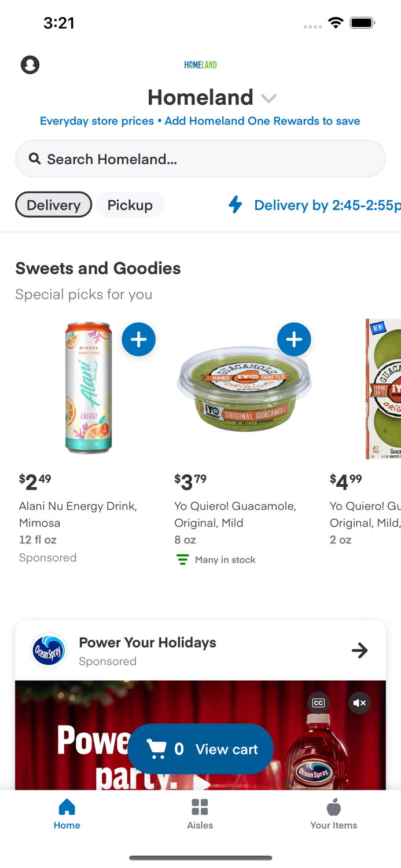The height and width of the screenshot is (868, 401).
Task: Select the Your Items icon
Action: [333, 807]
